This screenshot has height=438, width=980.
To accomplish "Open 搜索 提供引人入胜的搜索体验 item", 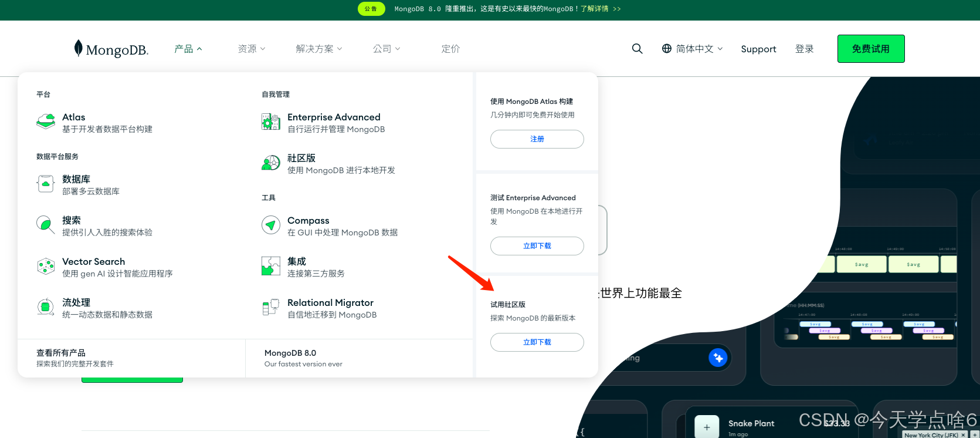I will coord(94,226).
